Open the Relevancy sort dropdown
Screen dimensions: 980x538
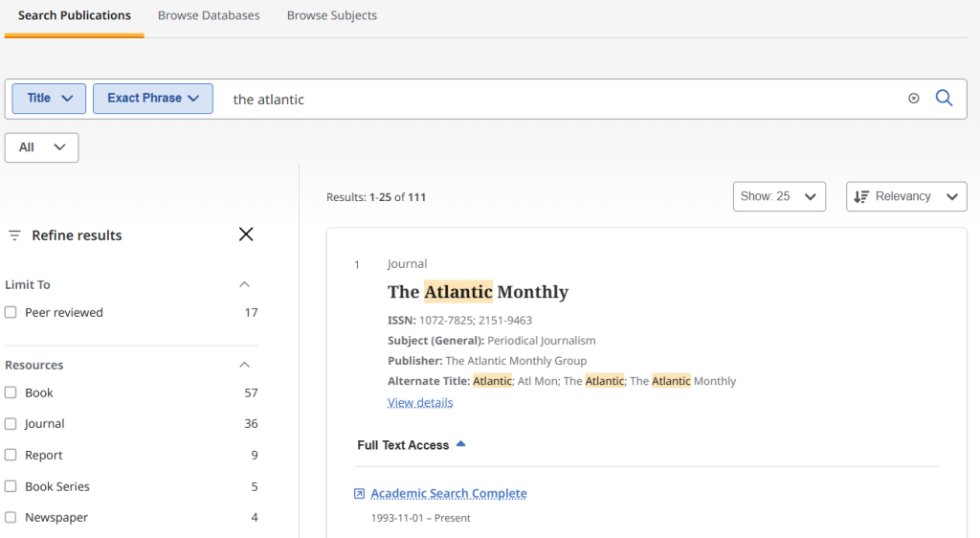click(x=906, y=197)
